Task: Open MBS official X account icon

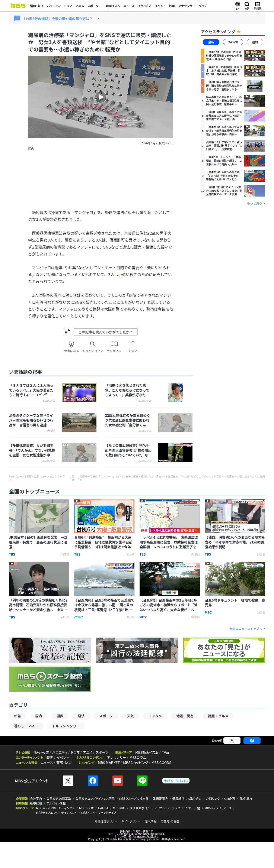Action: tap(68, 780)
